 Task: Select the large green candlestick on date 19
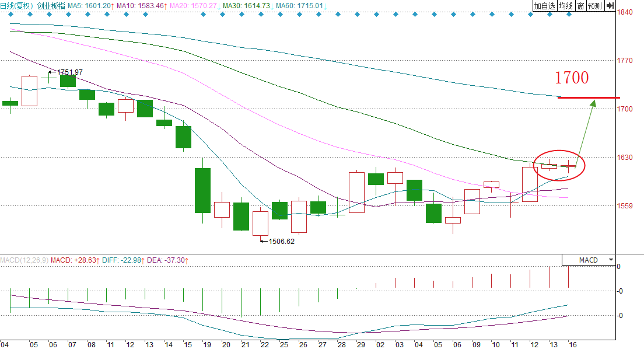(x=202, y=190)
